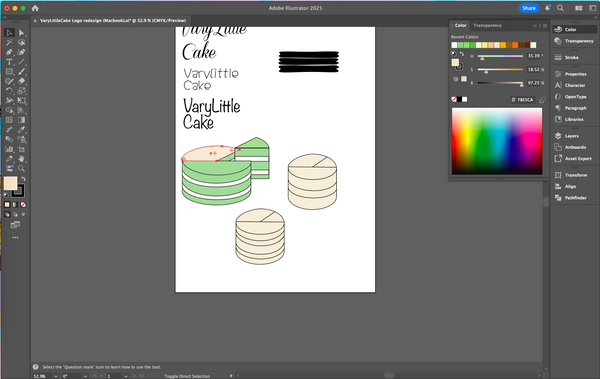Viewport: 600px width, 379px height.
Task: Click the status bar question mark icon
Action: [x=36, y=367]
